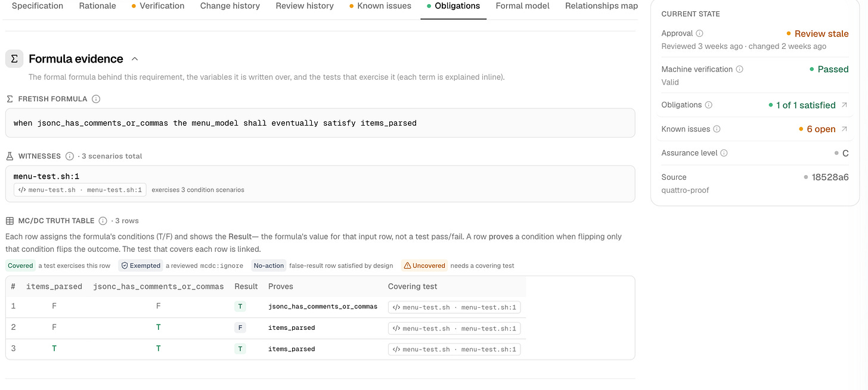This screenshot has height=390, width=868.
Task: Click the info icon beside Assurance level
Action: pyautogui.click(x=724, y=153)
